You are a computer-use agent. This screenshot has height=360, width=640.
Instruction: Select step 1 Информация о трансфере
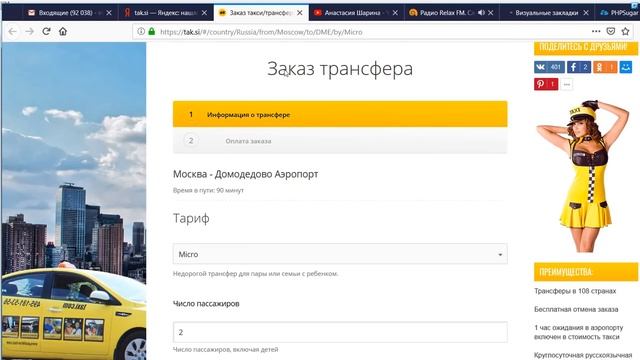(340, 114)
